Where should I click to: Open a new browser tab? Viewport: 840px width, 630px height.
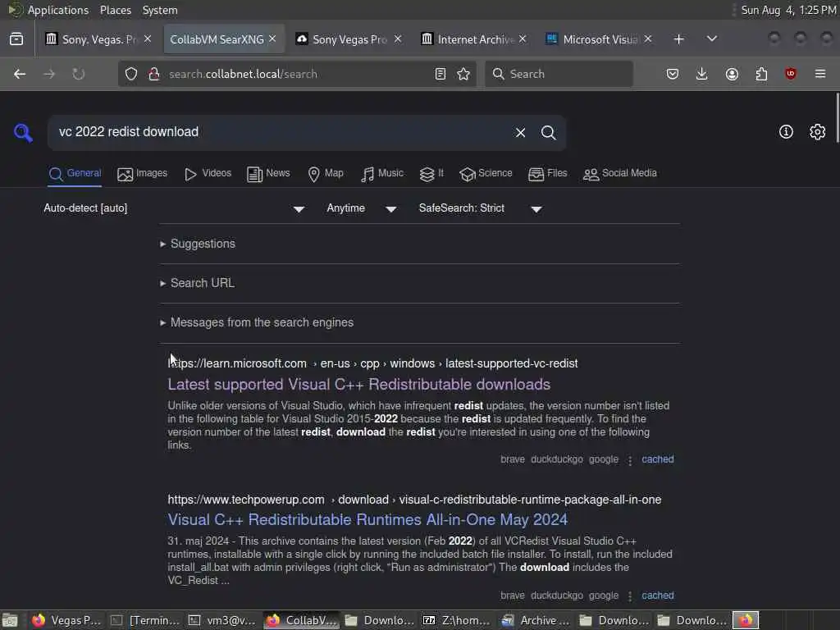(x=678, y=39)
